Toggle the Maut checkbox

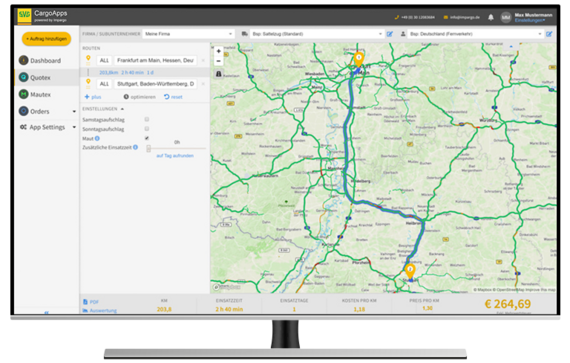pyautogui.click(x=147, y=138)
